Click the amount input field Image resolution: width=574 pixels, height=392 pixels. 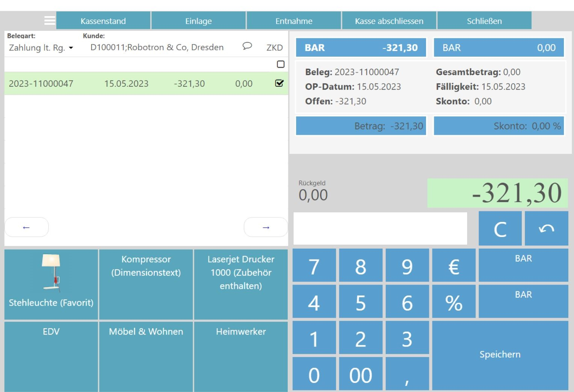(x=380, y=228)
